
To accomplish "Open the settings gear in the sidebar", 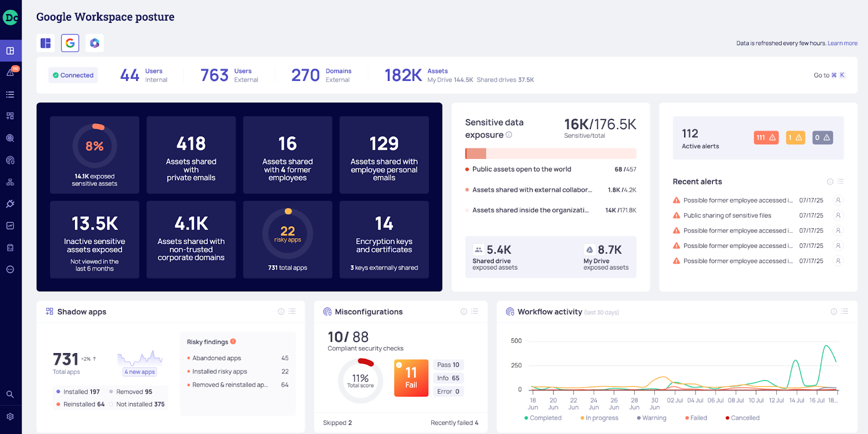I will coord(10,417).
